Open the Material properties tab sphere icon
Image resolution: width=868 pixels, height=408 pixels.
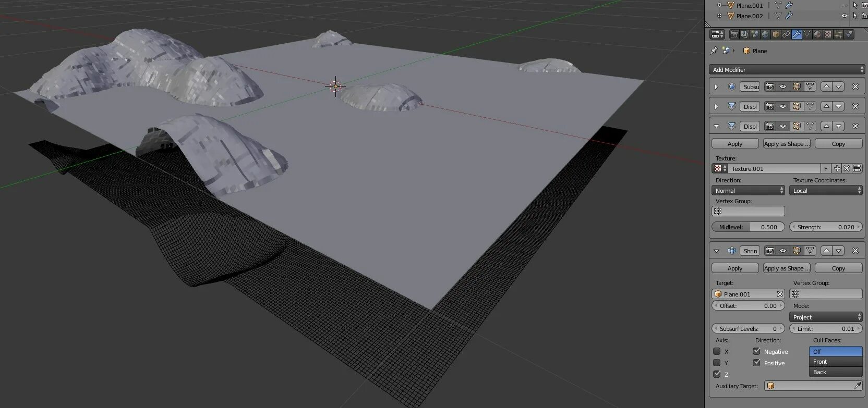(x=817, y=34)
